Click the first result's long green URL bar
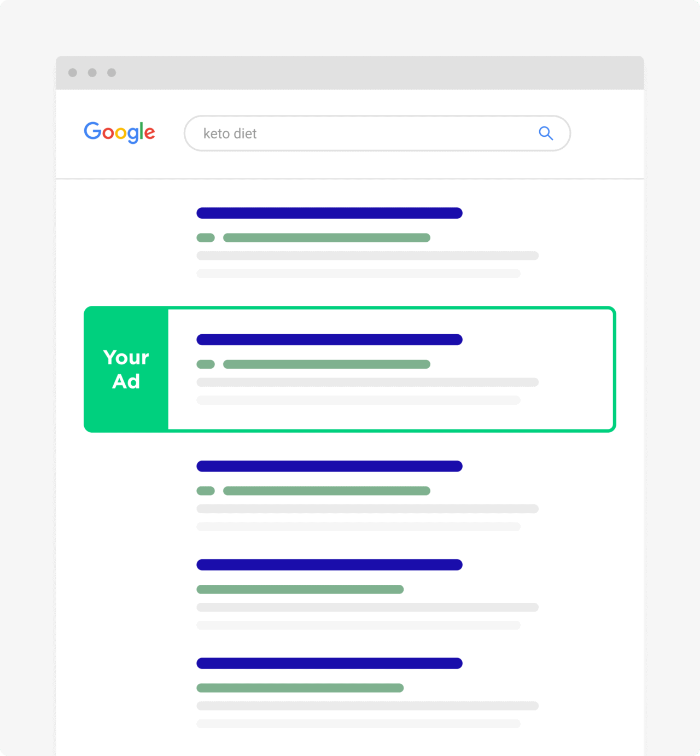 326,238
